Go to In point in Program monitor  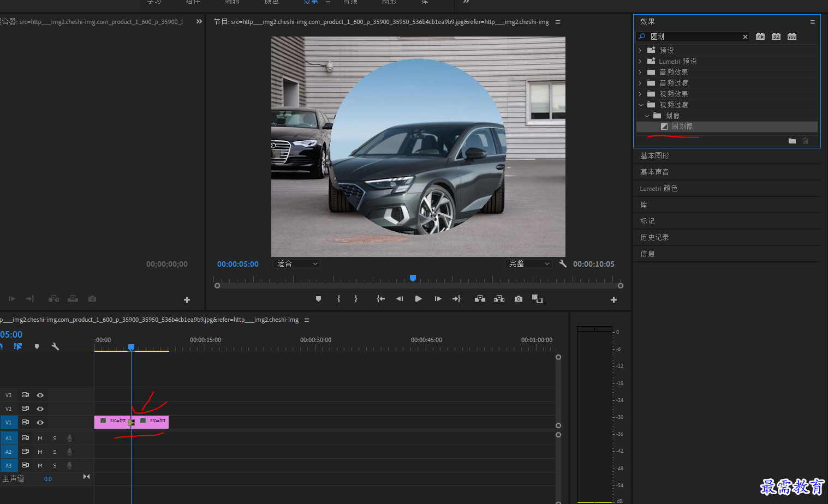click(x=381, y=299)
